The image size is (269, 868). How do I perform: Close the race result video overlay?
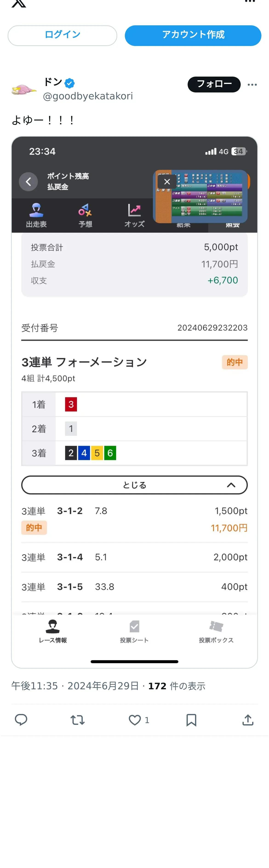click(167, 182)
